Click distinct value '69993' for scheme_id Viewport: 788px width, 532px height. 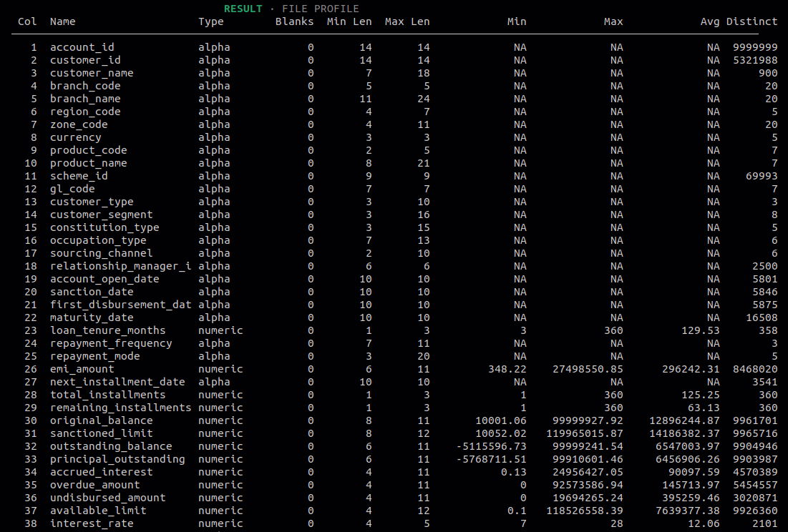pos(762,176)
